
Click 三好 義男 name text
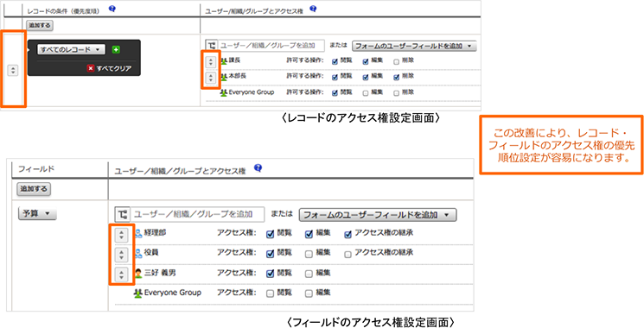coord(160,273)
